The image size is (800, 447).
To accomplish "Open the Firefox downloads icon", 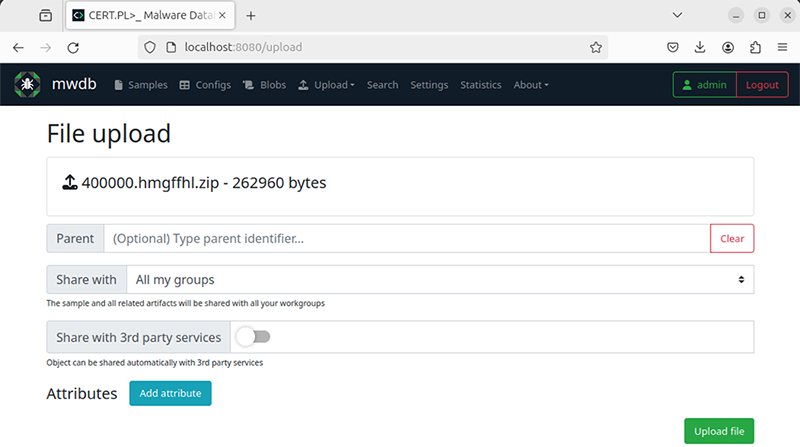I will point(700,47).
